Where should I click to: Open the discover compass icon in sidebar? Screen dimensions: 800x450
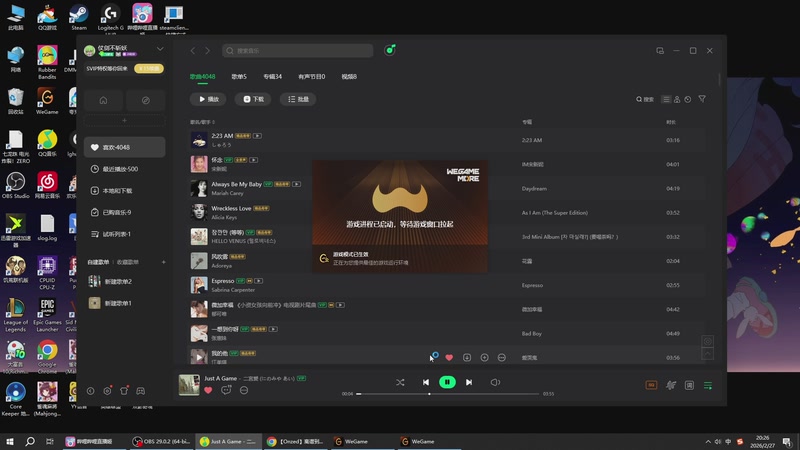click(x=145, y=100)
